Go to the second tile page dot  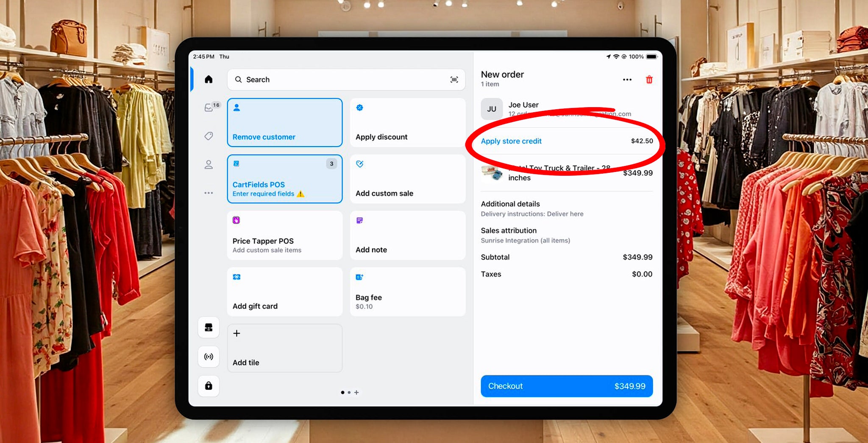tap(349, 393)
